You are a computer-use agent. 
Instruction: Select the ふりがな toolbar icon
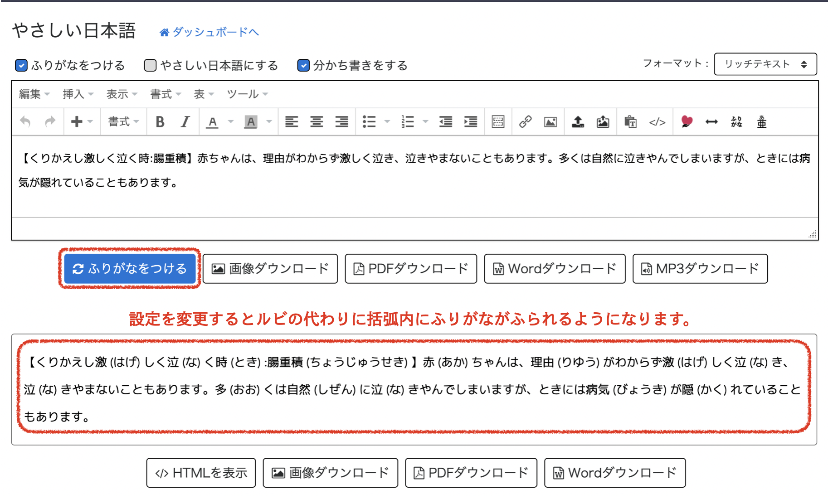pyautogui.click(x=736, y=121)
